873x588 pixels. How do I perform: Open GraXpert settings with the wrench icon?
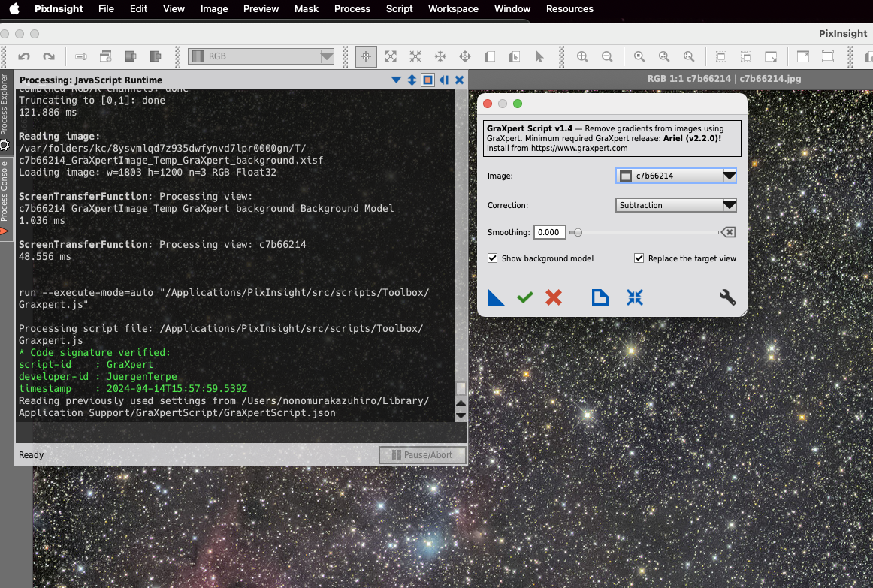coord(728,297)
